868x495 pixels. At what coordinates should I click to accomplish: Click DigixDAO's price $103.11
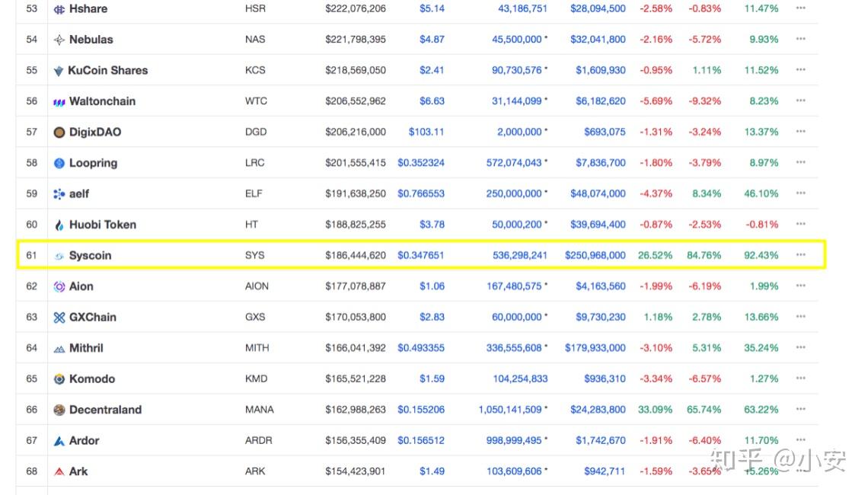pos(426,132)
